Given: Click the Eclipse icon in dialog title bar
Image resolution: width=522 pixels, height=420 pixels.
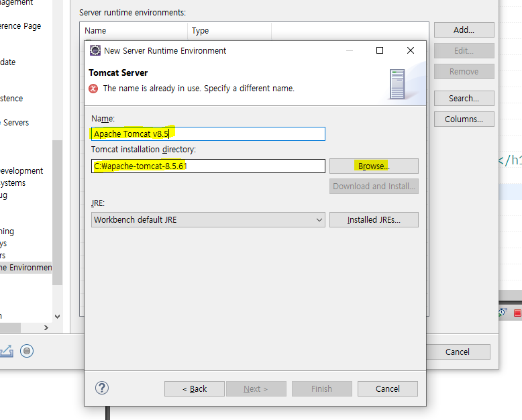Looking at the screenshot, I should 95,50.
